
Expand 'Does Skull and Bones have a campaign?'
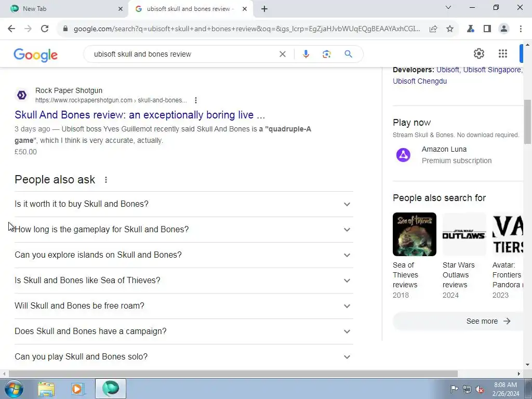(184, 331)
